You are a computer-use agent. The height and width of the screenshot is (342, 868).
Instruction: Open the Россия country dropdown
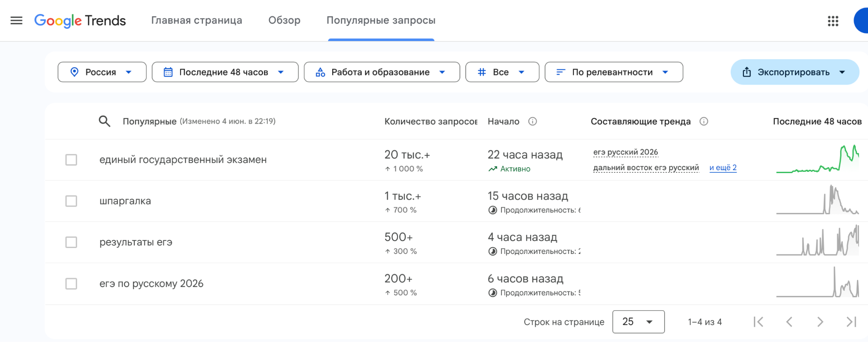(102, 72)
